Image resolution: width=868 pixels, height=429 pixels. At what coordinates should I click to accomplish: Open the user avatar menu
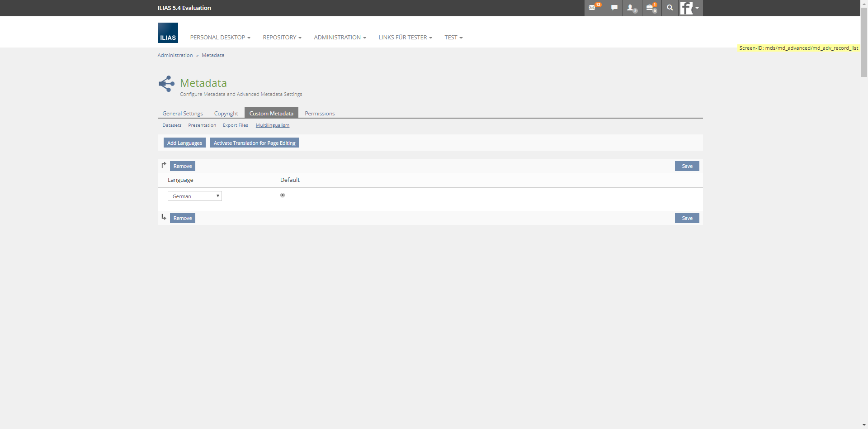(690, 8)
